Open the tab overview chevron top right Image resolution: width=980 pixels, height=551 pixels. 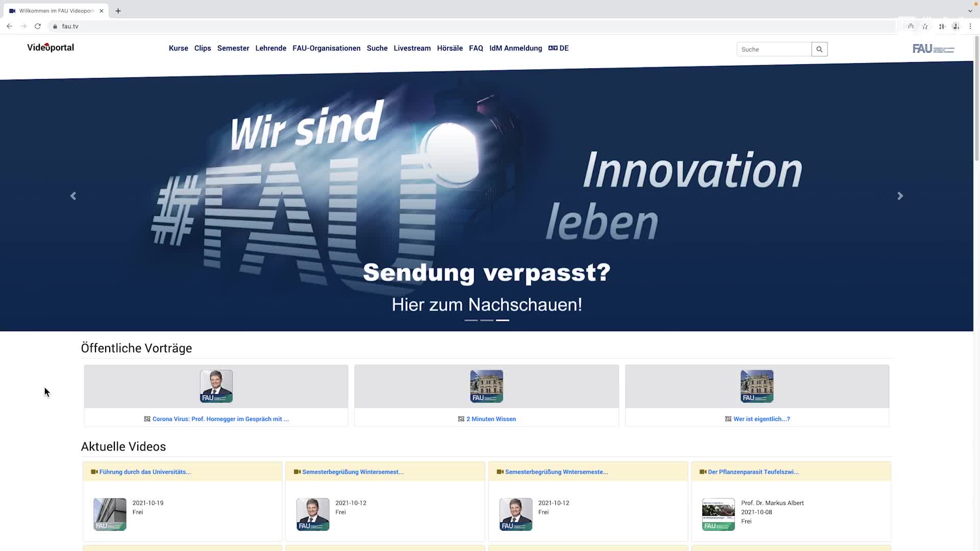tap(970, 11)
